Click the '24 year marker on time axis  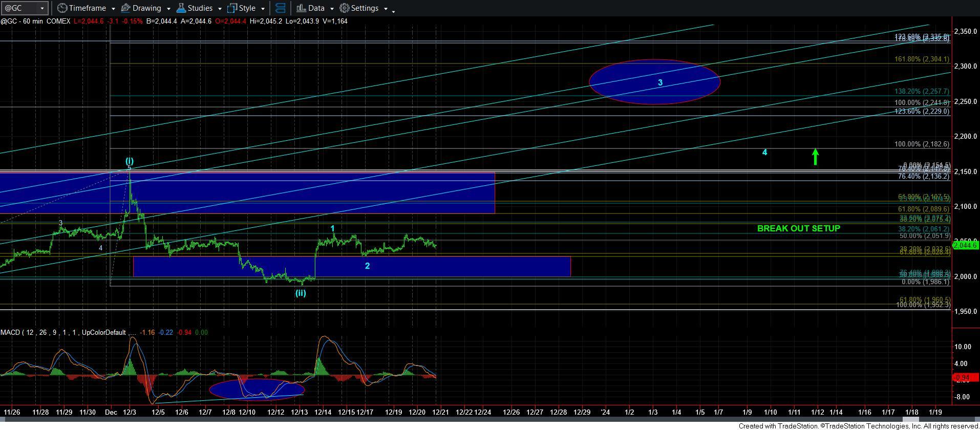click(x=605, y=412)
